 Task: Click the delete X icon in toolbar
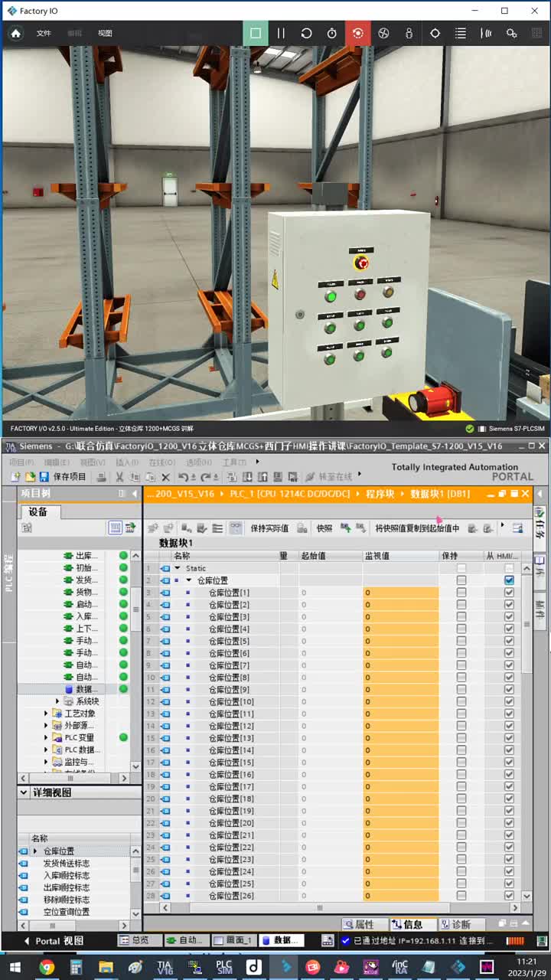[x=165, y=476]
